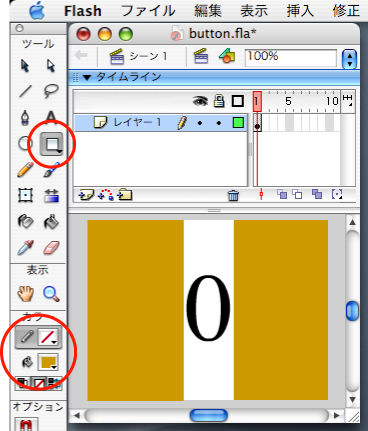Select the Hand tool

pos(25,294)
